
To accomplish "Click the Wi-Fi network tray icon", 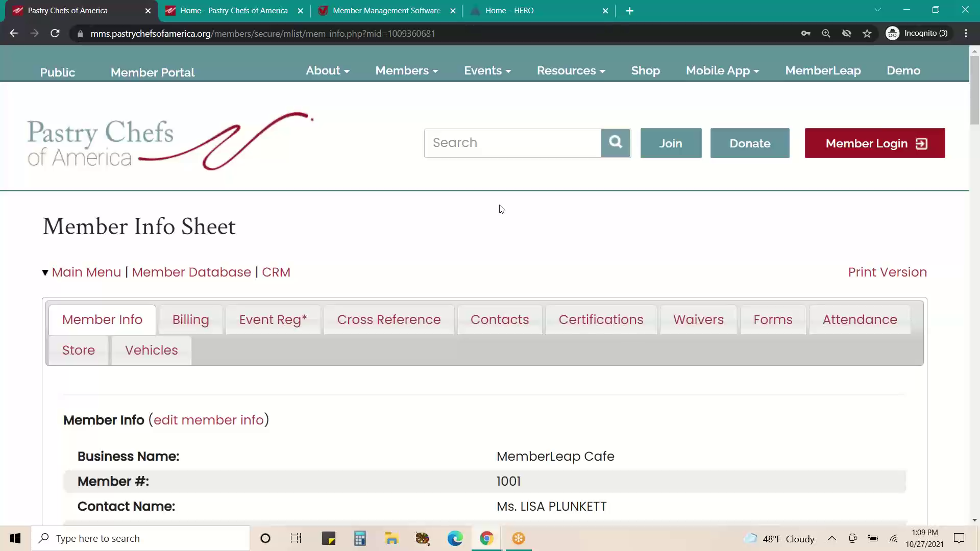I will [894, 538].
